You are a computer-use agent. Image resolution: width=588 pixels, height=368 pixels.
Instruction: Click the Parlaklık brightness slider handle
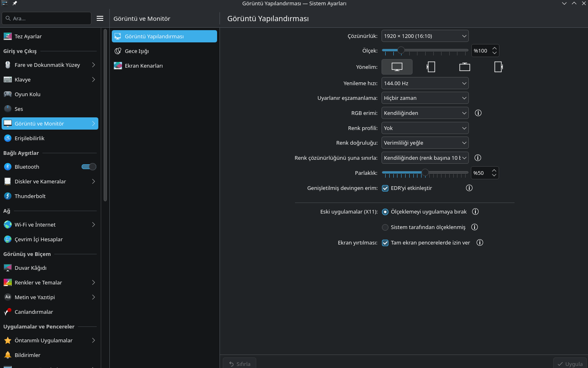click(425, 173)
